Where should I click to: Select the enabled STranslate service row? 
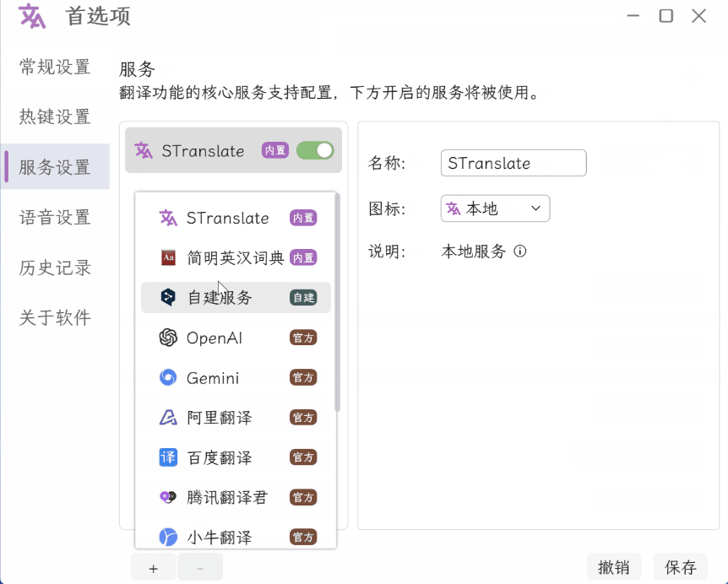[234, 150]
